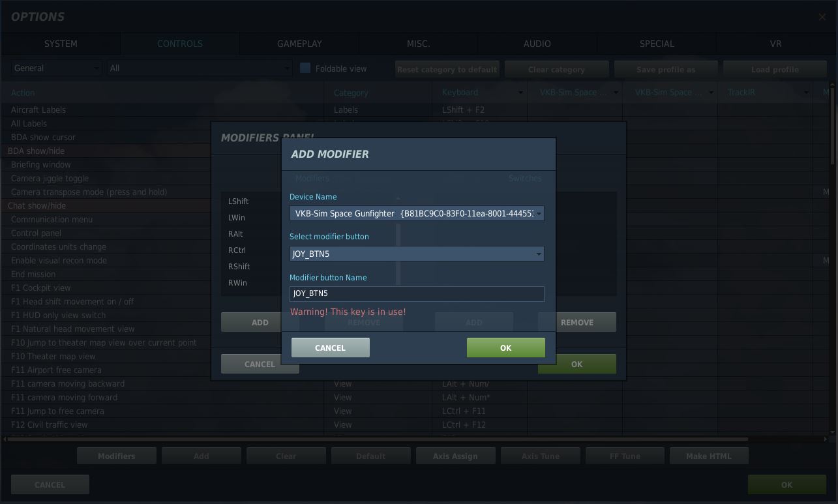Switch to the Gameplay tab
This screenshot has width=838, height=504.
coord(299,44)
